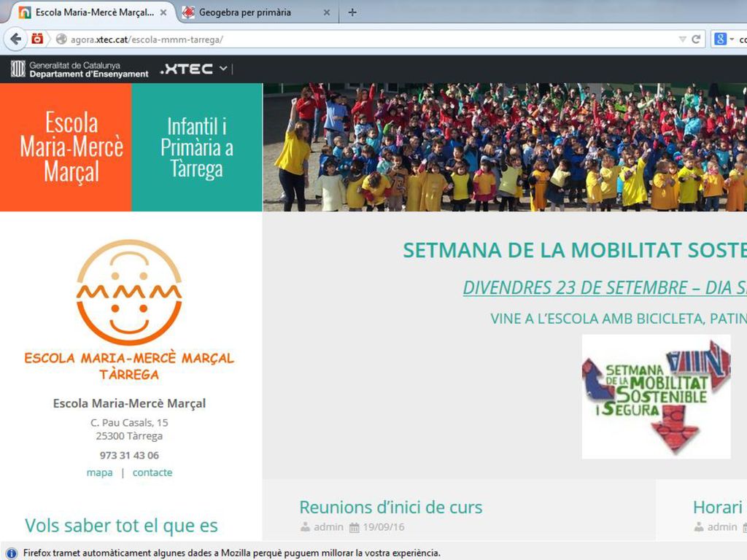This screenshot has width=747, height=560.
Task: Click the Firefox info notification icon
Action: point(12,553)
